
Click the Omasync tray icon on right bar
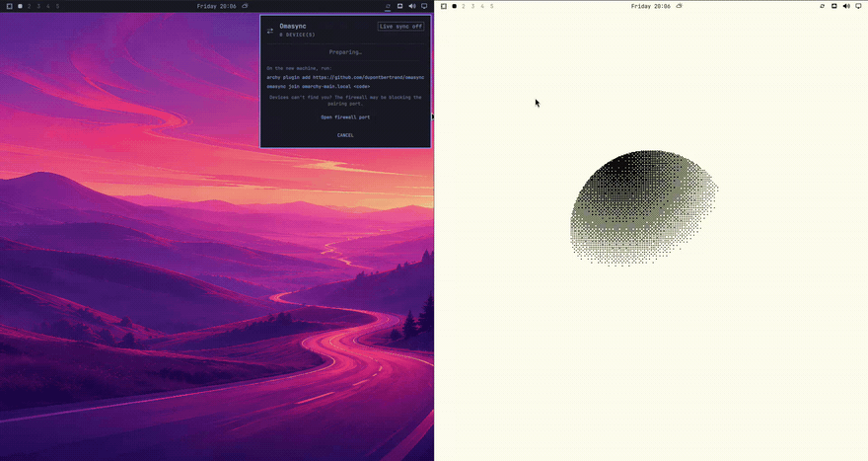(x=822, y=6)
